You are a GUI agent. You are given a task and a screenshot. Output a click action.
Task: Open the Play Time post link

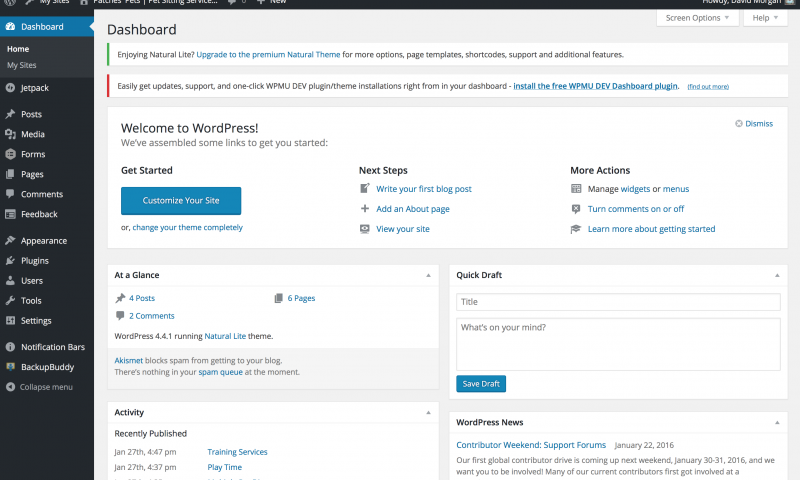pos(224,467)
